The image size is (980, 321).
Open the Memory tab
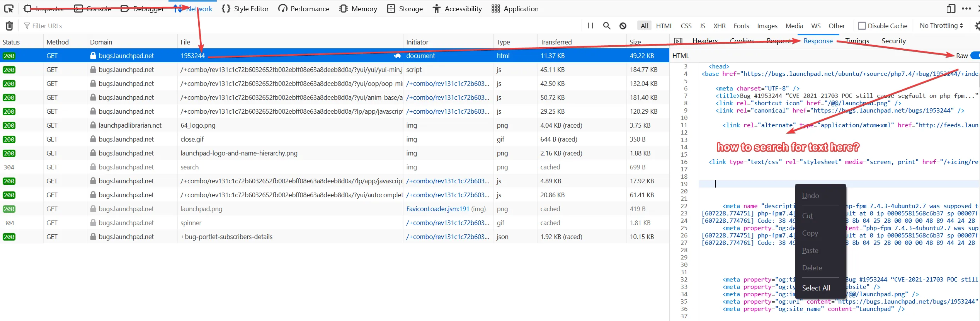(358, 9)
